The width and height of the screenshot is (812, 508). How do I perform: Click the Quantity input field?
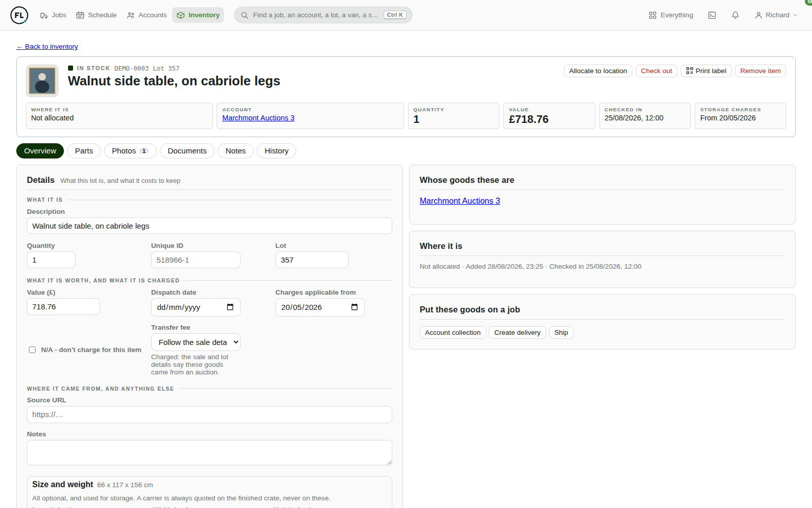tap(51, 260)
